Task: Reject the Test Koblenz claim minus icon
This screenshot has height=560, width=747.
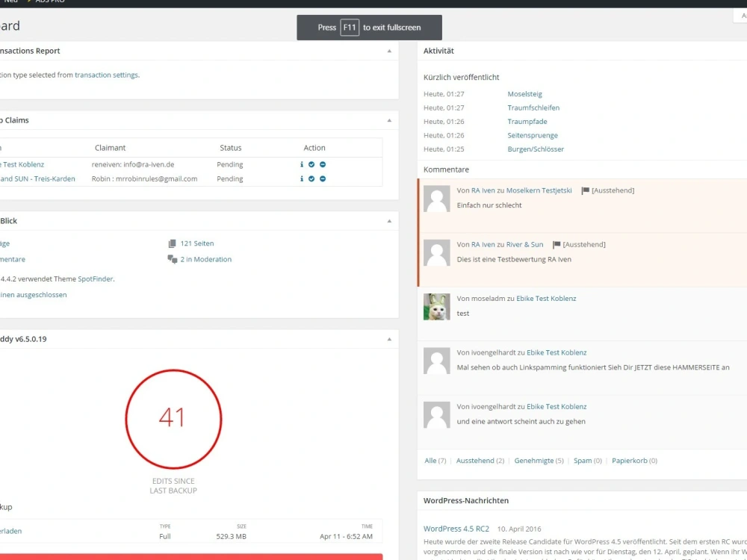Action: [323, 164]
